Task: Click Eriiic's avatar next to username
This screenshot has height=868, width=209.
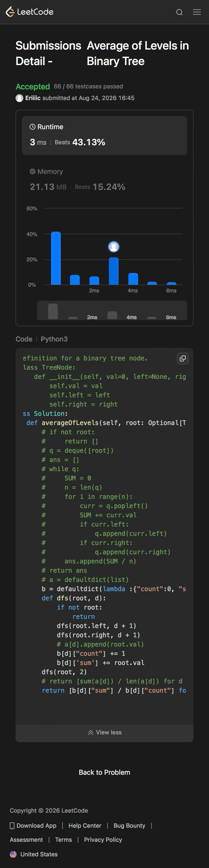Action: (19, 98)
